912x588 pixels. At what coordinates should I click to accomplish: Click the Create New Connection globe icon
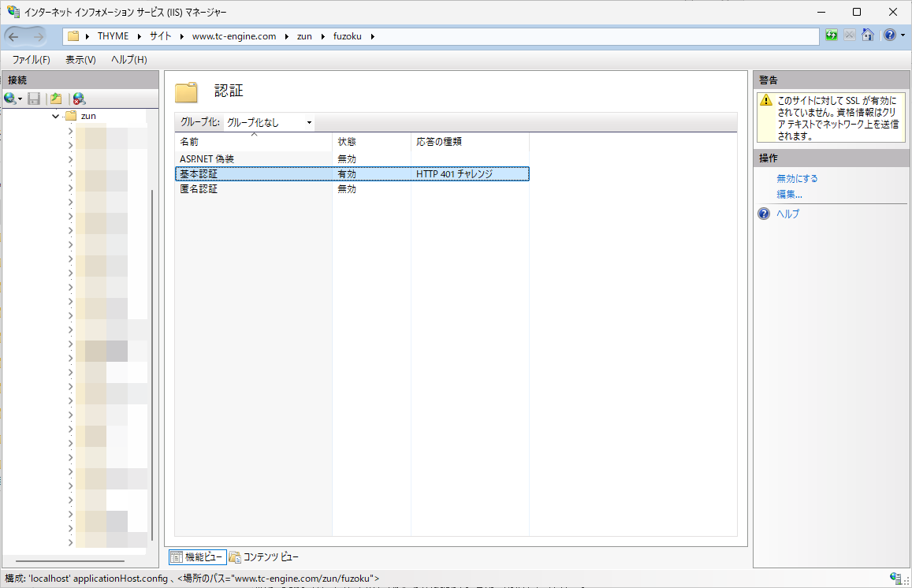pyautogui.click(x=10, y=99)
